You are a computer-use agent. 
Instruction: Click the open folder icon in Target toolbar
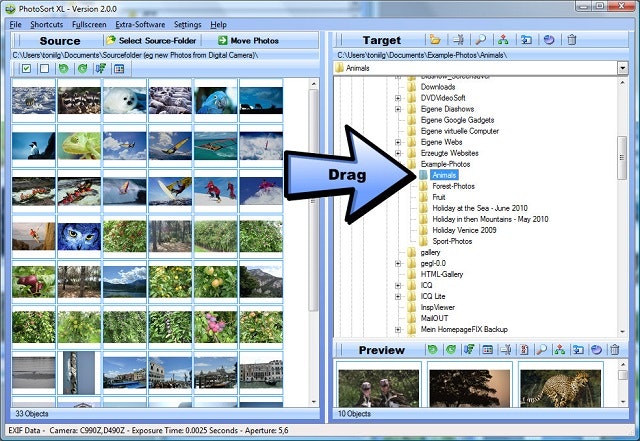pyautogui.click(x=435, y=40)
